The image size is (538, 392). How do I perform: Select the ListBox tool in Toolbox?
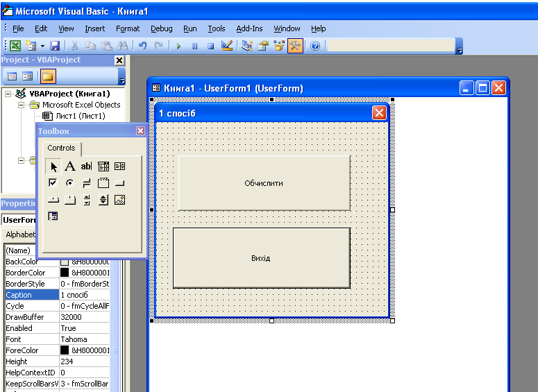(119, 167)
